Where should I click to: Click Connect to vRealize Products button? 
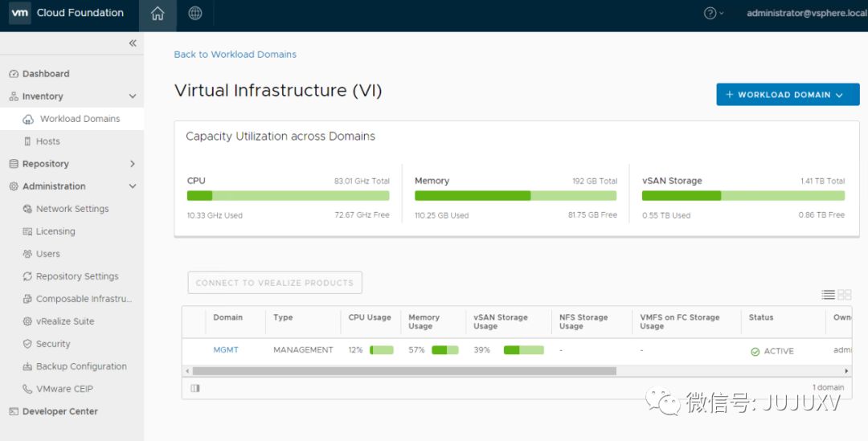point(274,283)
